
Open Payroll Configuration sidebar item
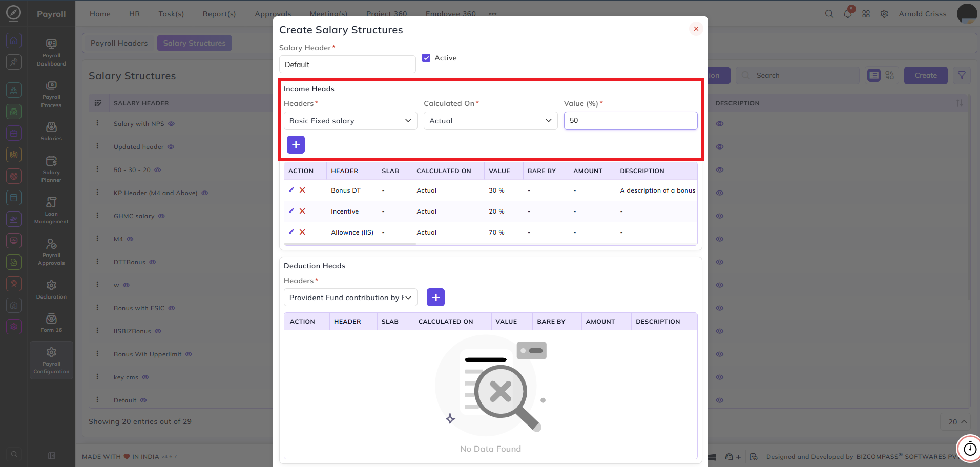pyautogui.click(x=51, y=360)
